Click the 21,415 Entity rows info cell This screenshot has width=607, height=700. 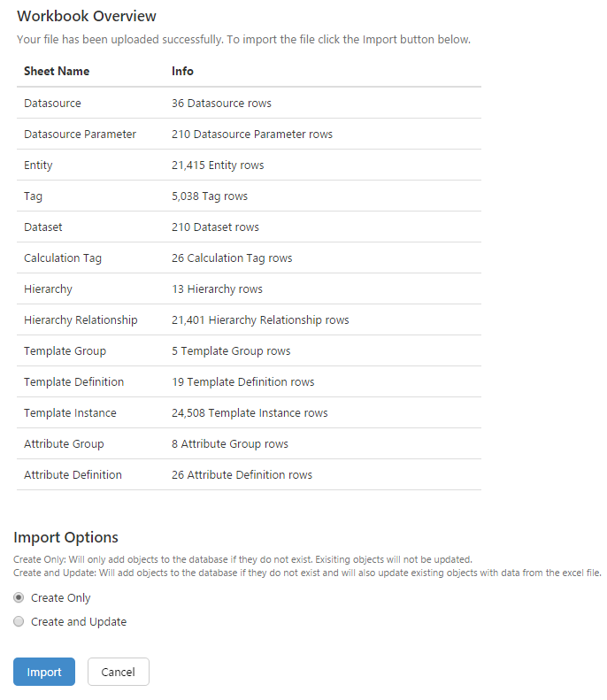[218, 165]
